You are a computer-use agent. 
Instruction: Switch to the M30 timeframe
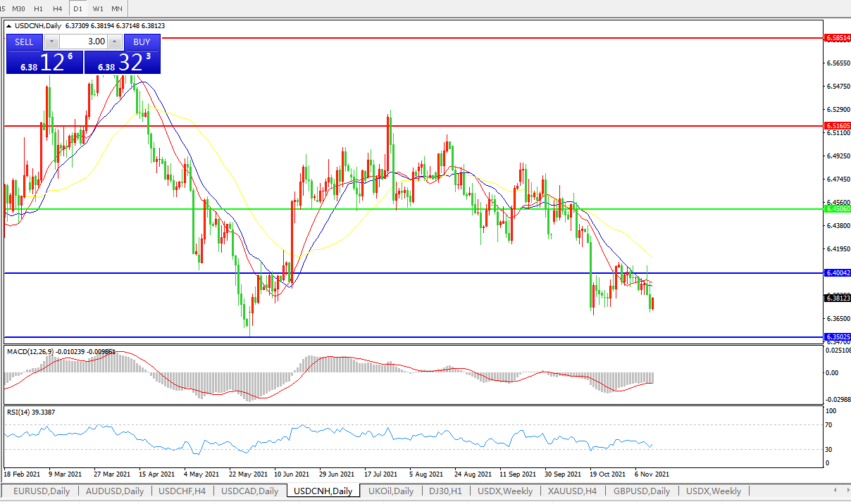tap(19, 8)
